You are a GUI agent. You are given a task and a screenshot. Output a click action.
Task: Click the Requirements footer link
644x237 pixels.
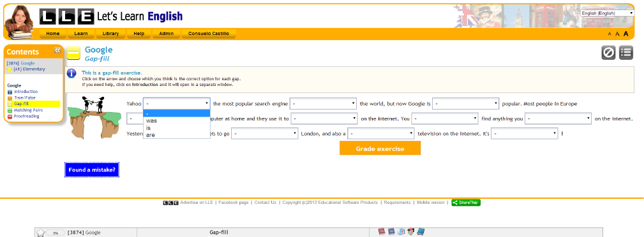pyautogui.click(x=397, y=203)
